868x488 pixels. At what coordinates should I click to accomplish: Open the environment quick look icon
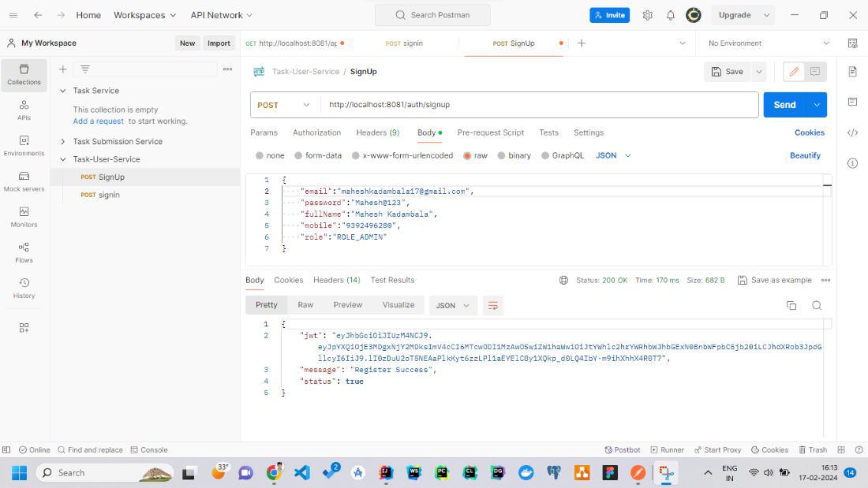point(852,43)
